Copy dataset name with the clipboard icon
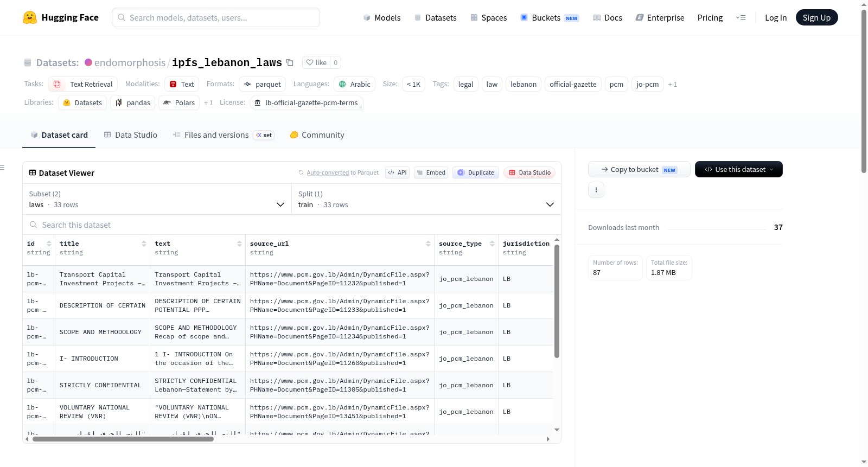 point(290,62)
